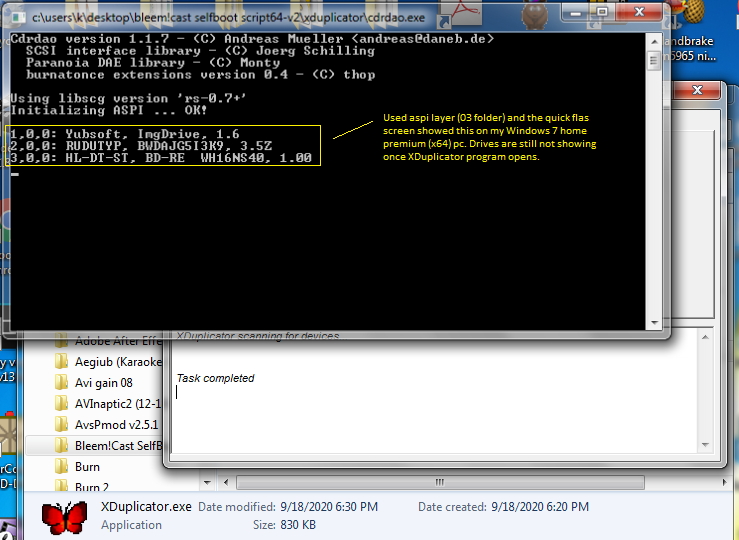Click the '1,0,0: Yubsoft, ImgDrive' console line
The height and width of the screenshot is (540, 739).
125,134
